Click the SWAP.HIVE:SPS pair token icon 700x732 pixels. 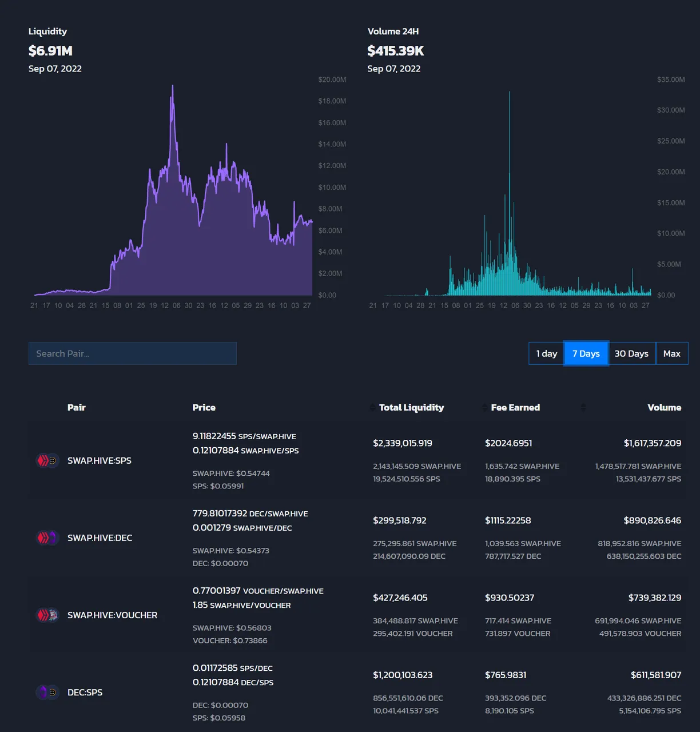[x=47, y=460]
